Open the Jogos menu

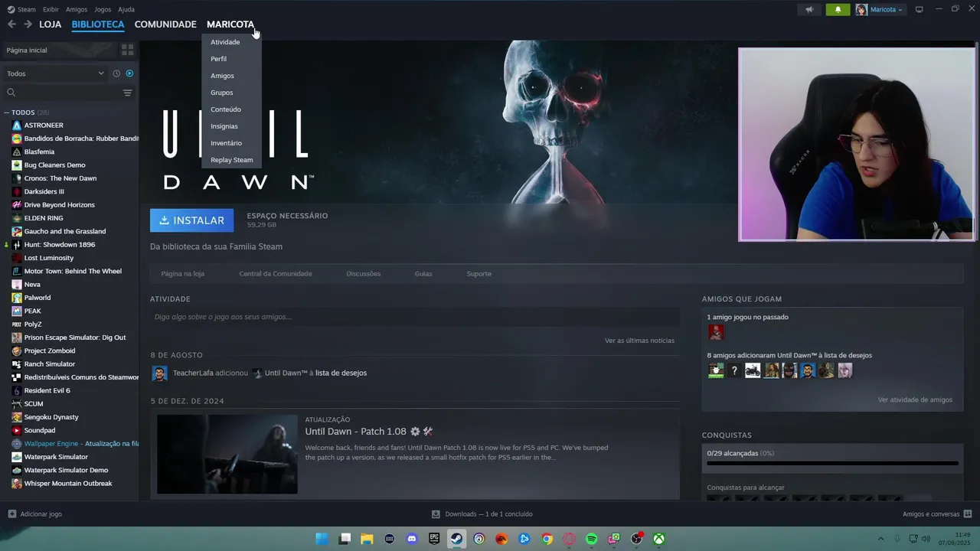[103, 9]
